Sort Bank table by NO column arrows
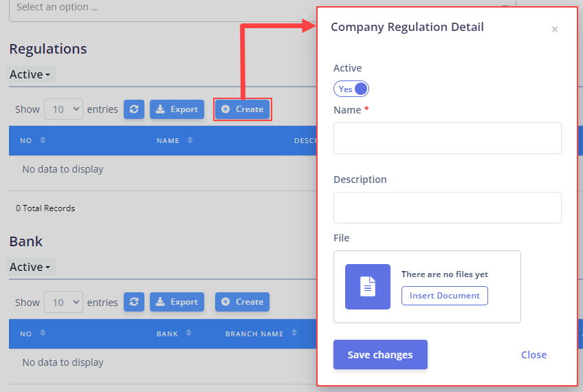 43,333
